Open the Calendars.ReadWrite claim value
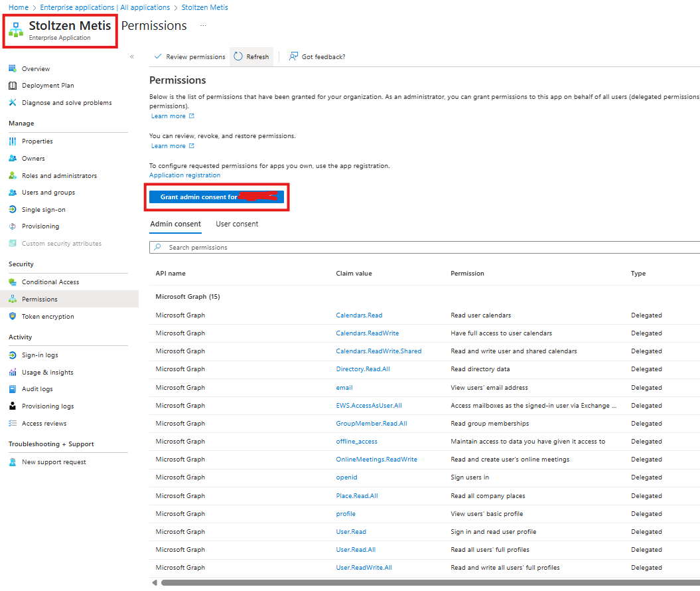Image resolution: width=700 pixels, height=591 pixels. 368,333
